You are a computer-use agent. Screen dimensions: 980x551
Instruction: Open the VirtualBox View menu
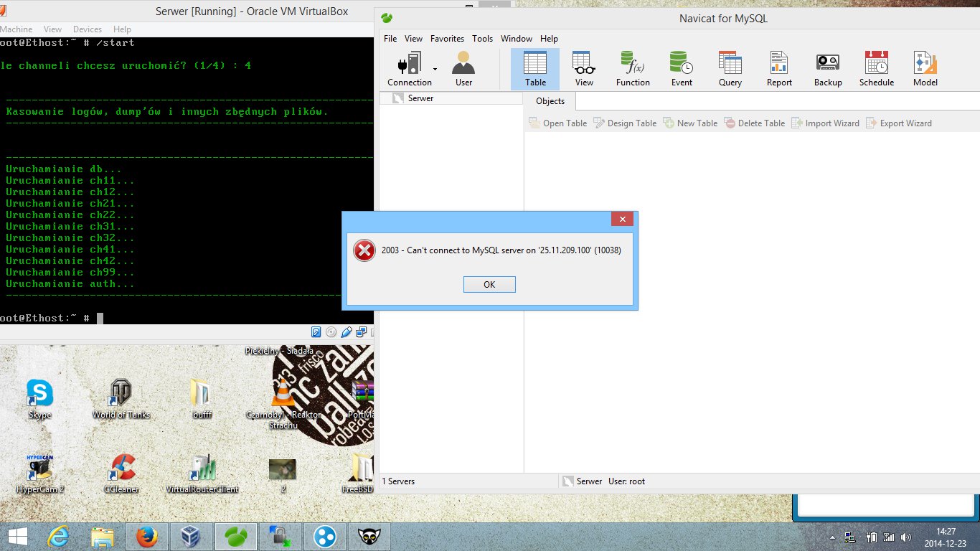tap(52, 29)
